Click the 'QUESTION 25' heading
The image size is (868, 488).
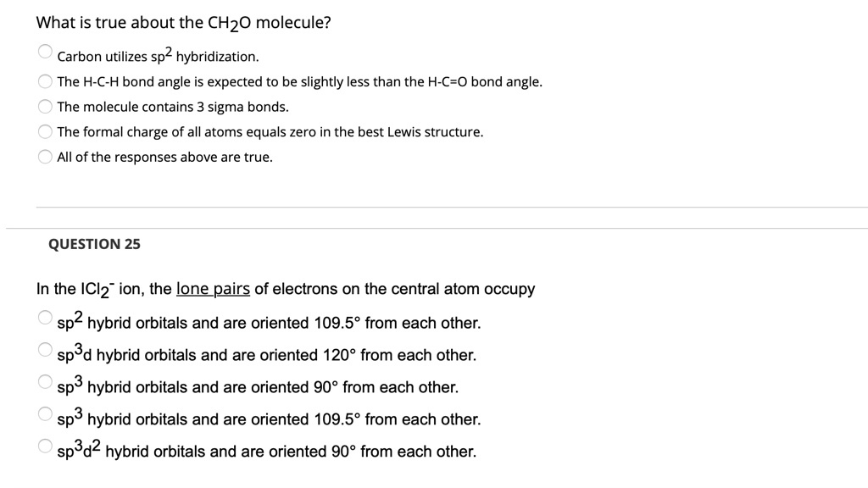click(x=95, y=244)
